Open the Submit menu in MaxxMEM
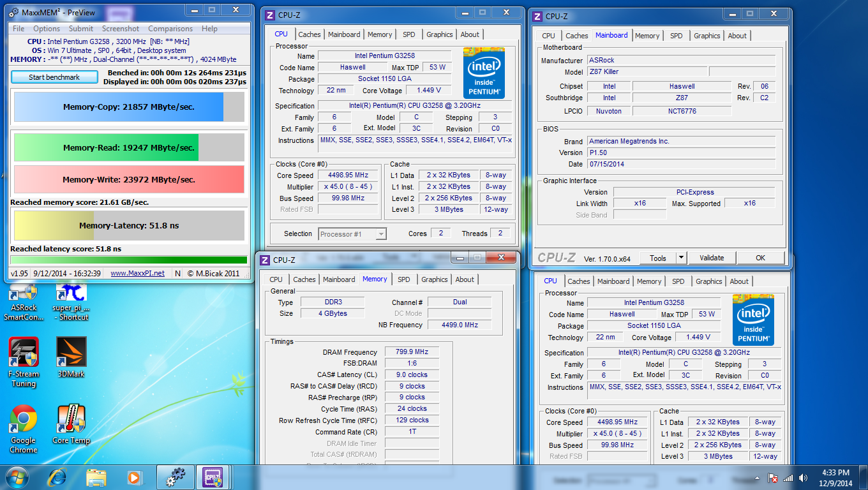The width and height of the screenshot is (868, 490). pyautogui.click(x=81, y=29)
